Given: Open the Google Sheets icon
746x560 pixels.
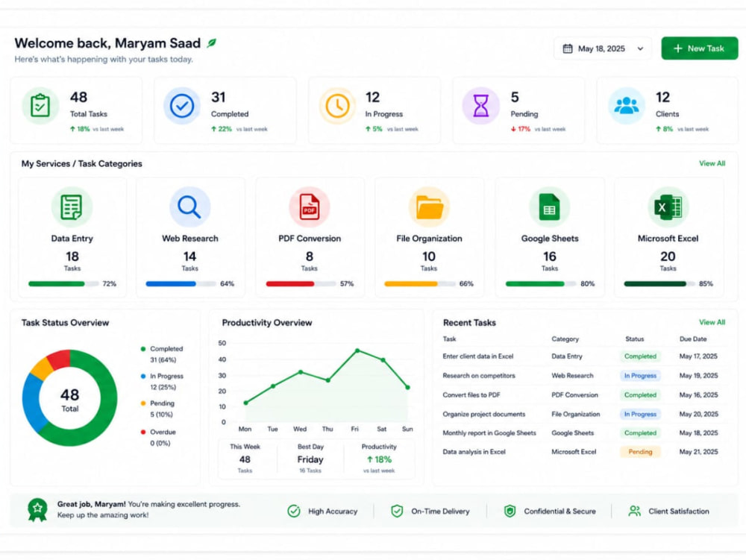Looking at the screenshot, I should coord(550,207).
